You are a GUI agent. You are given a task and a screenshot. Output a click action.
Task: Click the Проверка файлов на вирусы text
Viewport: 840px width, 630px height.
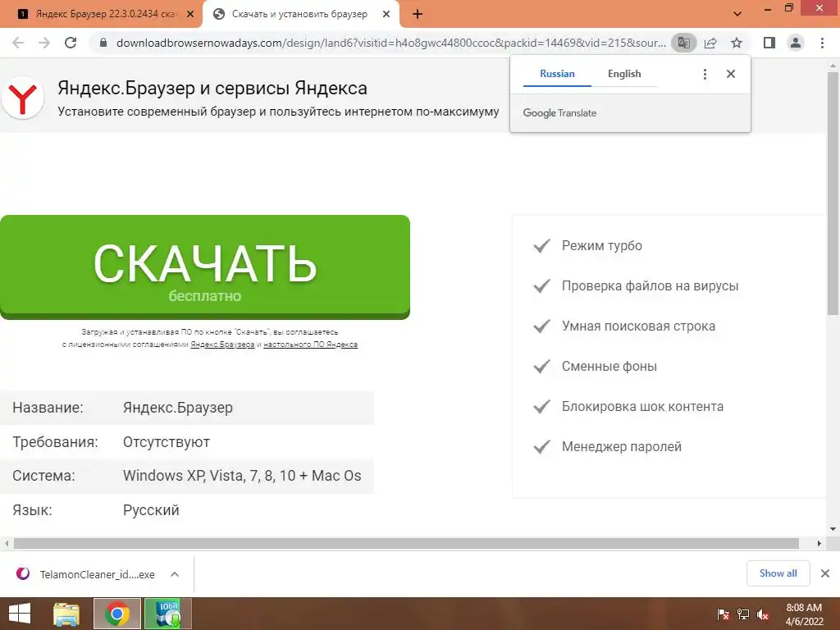tap(650, 286)
